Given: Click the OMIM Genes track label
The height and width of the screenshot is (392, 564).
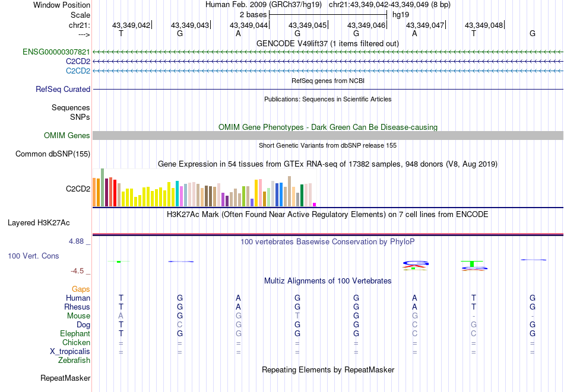Looking at the screenshot, I should (67, 135).
